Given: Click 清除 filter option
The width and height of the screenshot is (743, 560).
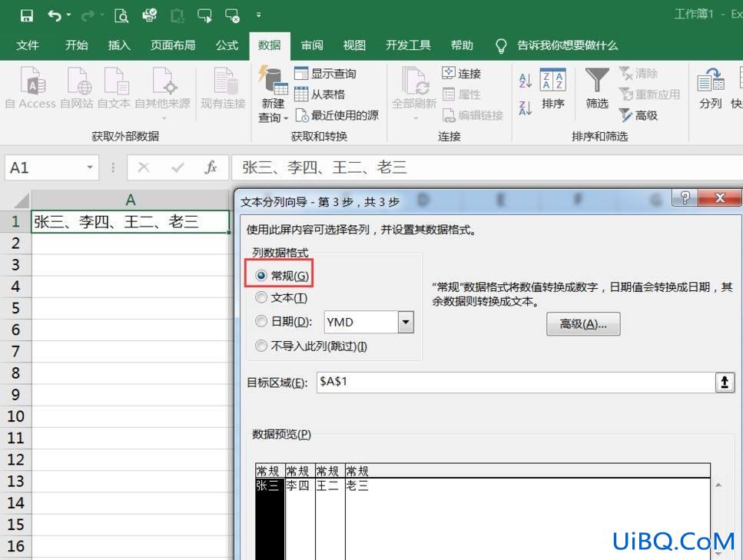Looking at the screenshot, I should (639, 74).
